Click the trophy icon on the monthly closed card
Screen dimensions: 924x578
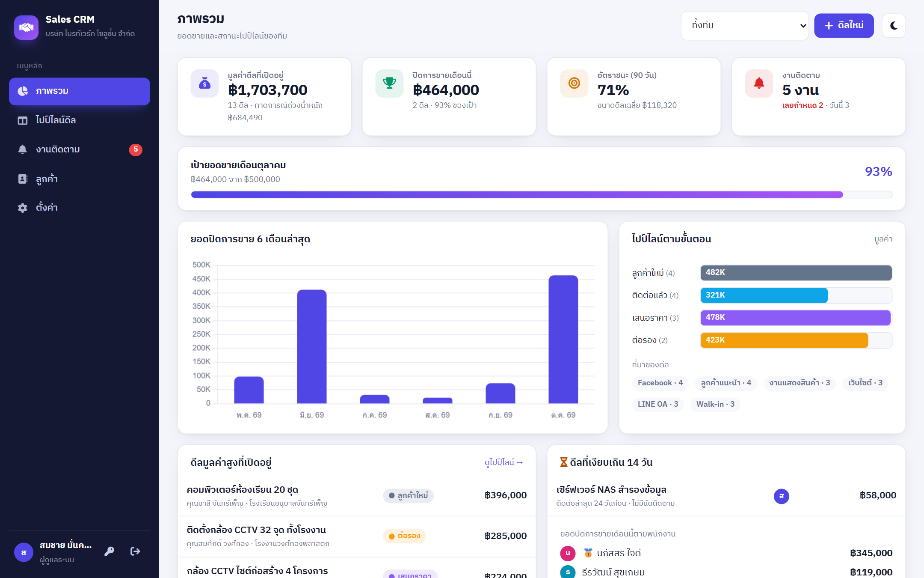click(389, 83)
